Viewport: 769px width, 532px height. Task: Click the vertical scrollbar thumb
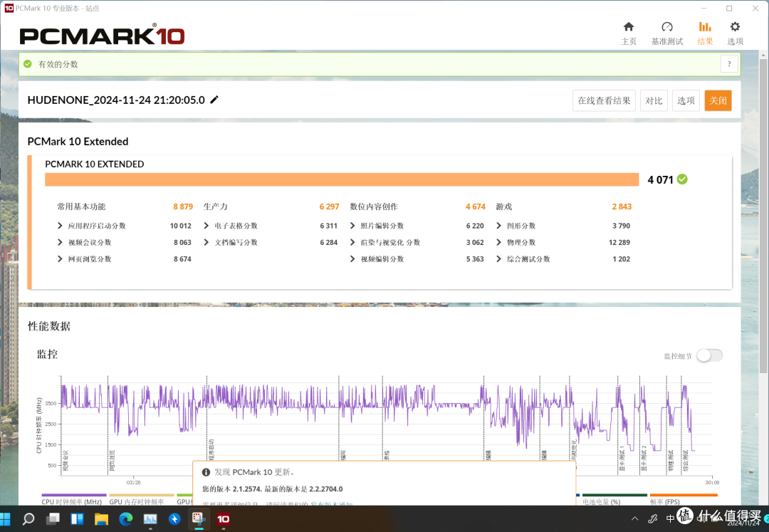763,216
